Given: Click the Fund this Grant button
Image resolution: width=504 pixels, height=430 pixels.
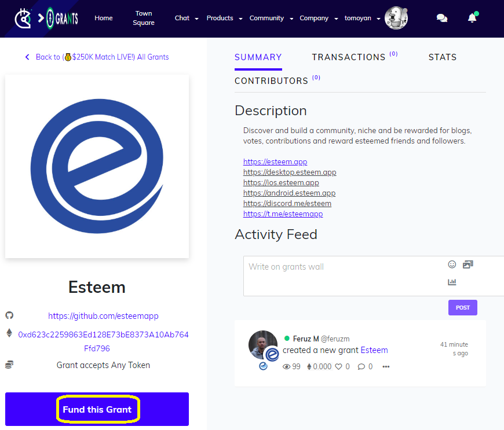Looking at the screenshot, I should [97, 409].
